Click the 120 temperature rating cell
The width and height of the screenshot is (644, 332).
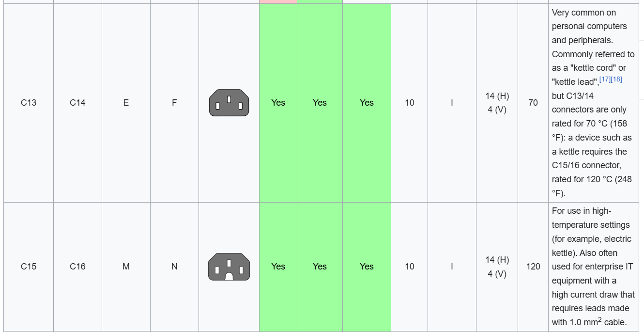pos(533,267)
